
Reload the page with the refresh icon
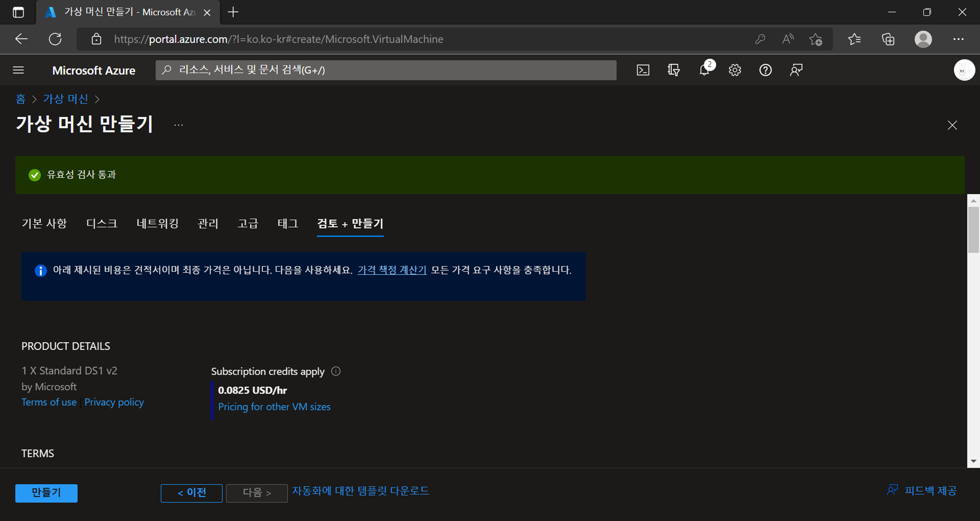[x=55, y=39]
